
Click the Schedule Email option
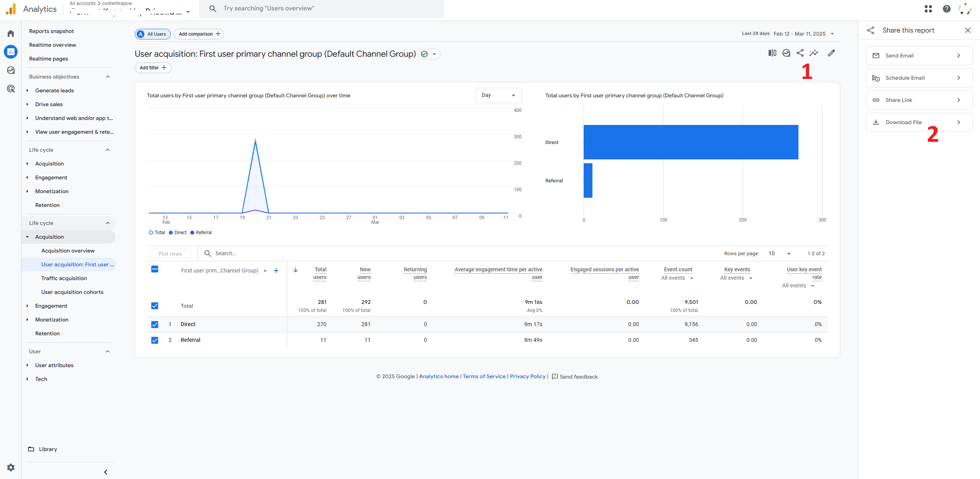(x=919, y=78)
